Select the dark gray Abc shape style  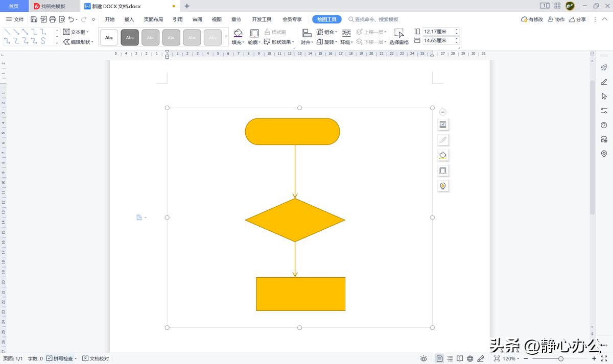130,37
